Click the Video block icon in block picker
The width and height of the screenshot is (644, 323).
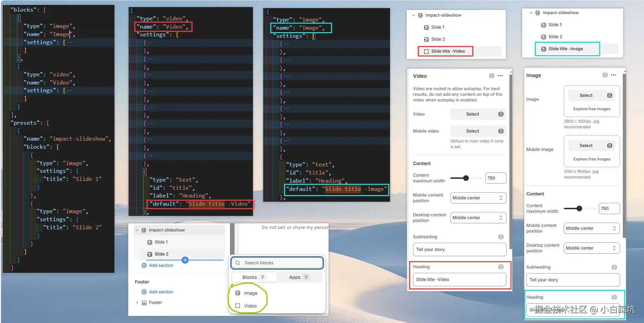tap(238, 306)
